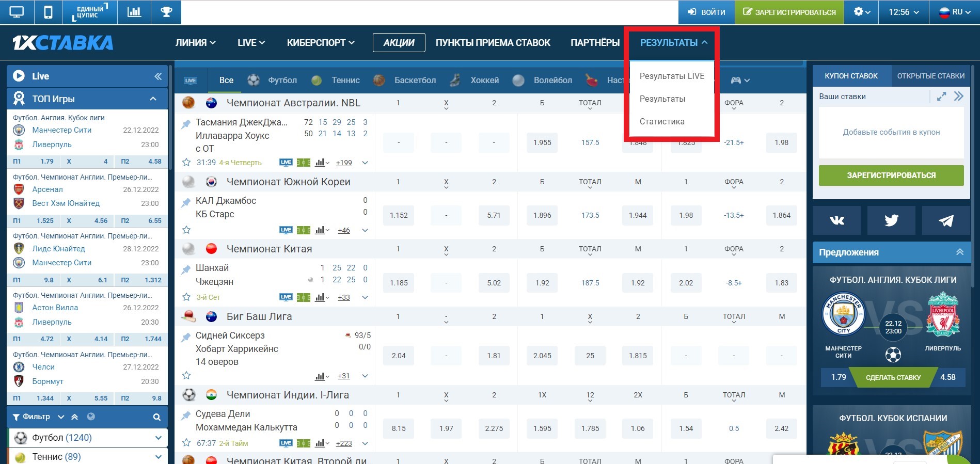Select Результаты from the dropdown

click(x=662, y=99)
